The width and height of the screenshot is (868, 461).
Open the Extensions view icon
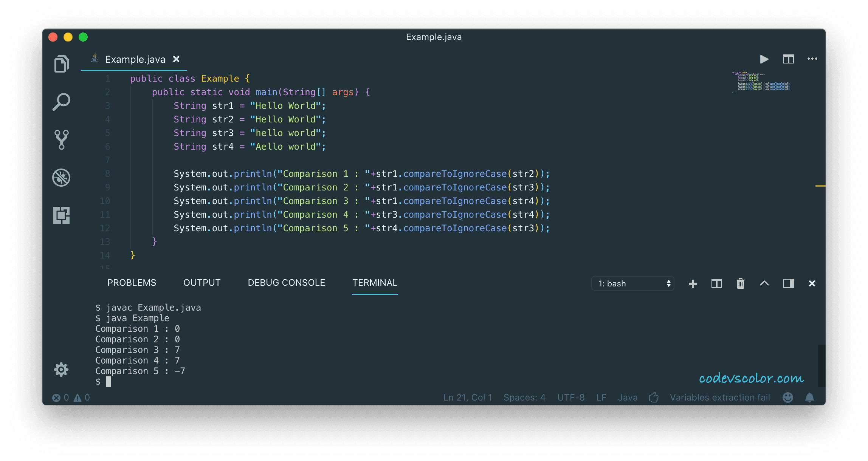(61, 215)
